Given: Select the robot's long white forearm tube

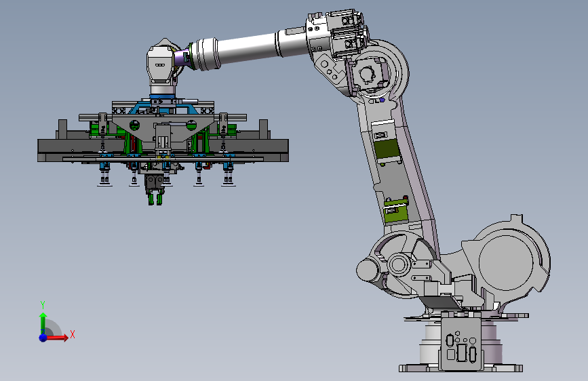Looking at the screenshot, I should click(248, 48).
